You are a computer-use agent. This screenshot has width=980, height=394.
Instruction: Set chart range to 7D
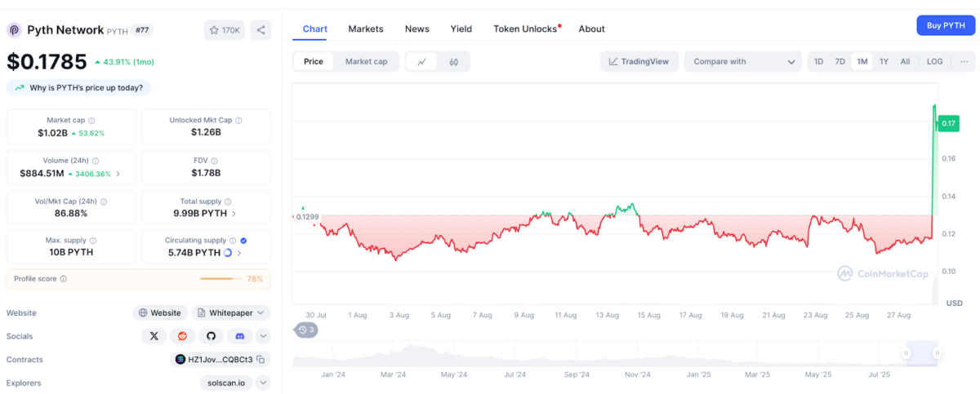[x=840, y=61]
